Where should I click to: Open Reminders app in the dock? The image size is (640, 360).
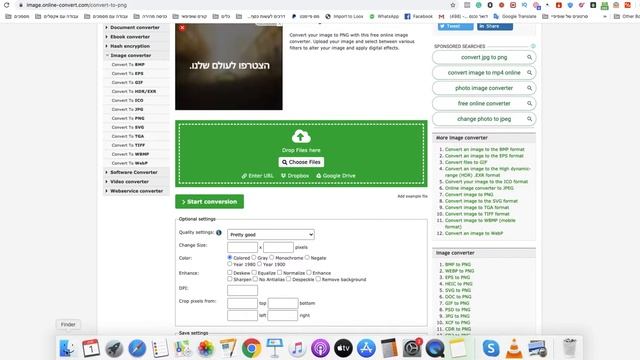tap(160, 348)
